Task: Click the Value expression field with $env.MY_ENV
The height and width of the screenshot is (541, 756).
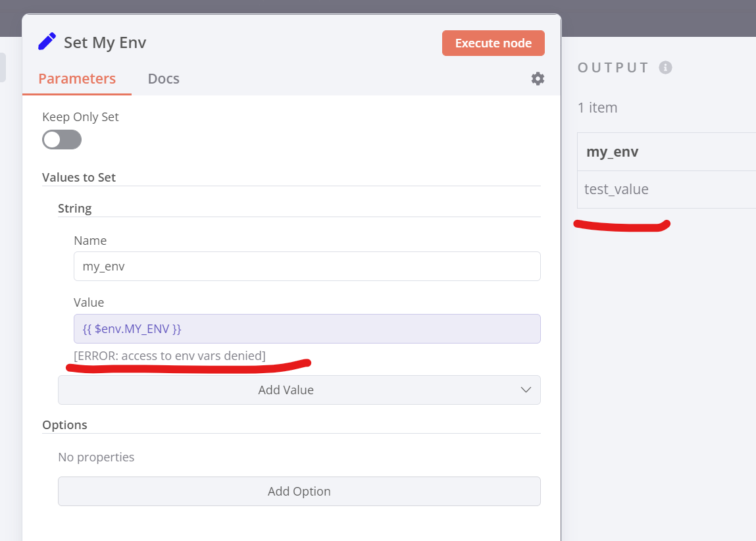Action: tap(307, 328)
